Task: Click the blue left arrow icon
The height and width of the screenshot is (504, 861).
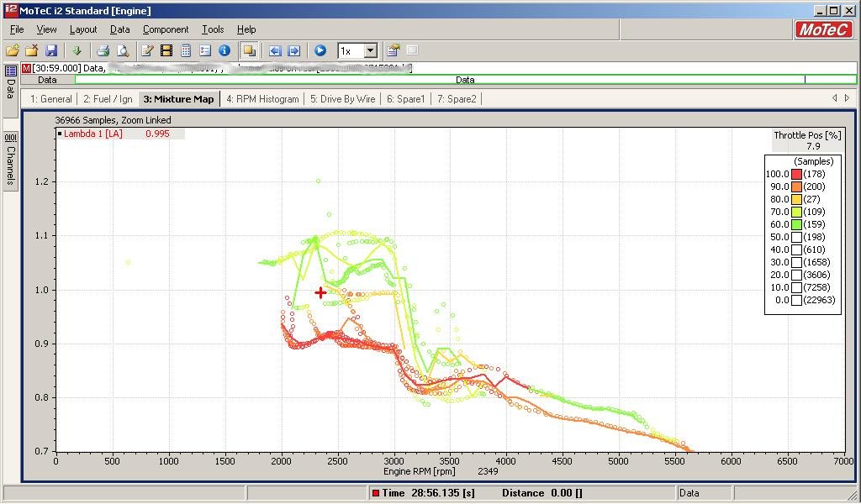Action: pos(274,50)
